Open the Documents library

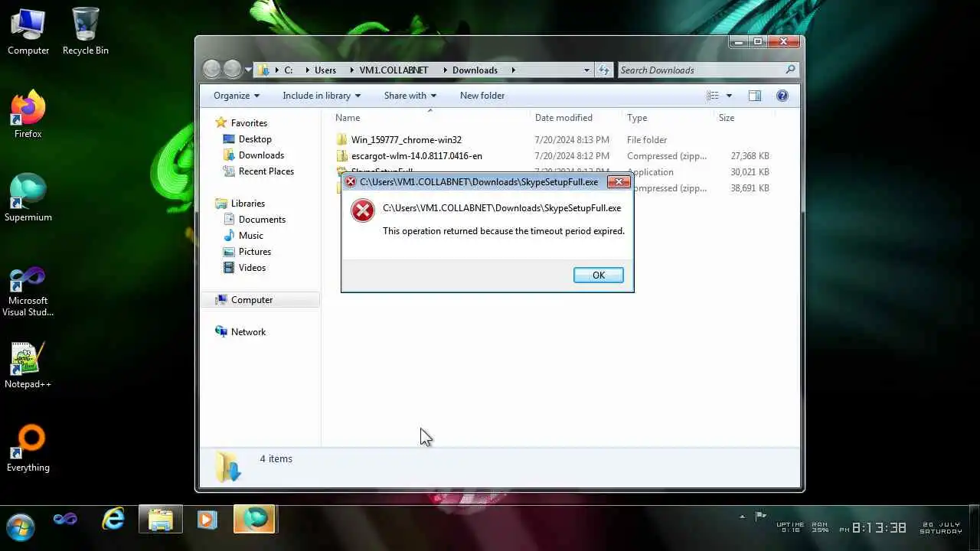coord(262,220)
